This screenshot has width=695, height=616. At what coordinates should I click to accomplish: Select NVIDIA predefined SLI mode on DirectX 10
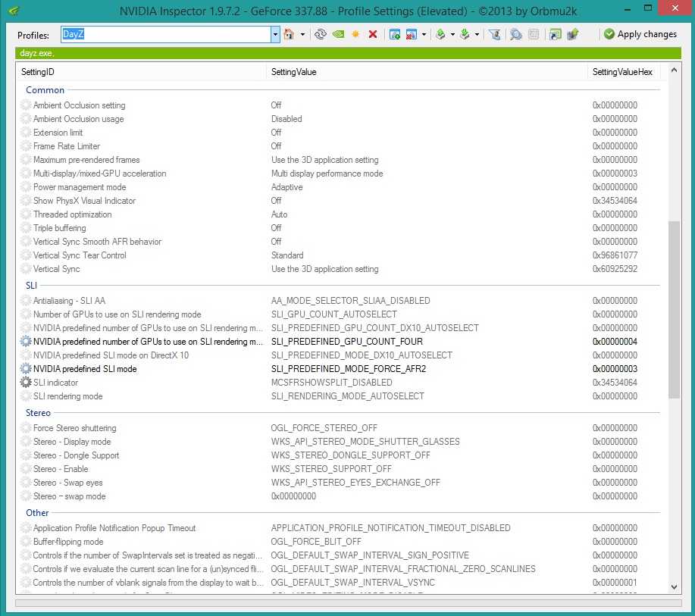coord(340,355)
